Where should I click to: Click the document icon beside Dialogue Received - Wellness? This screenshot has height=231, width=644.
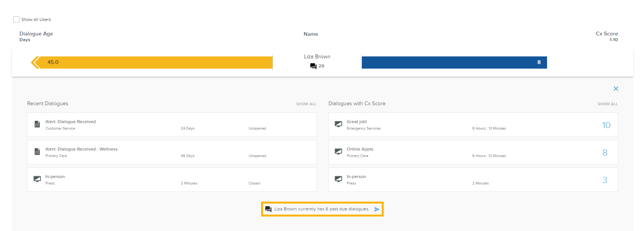pyautogui.click(x=37, y=152)
